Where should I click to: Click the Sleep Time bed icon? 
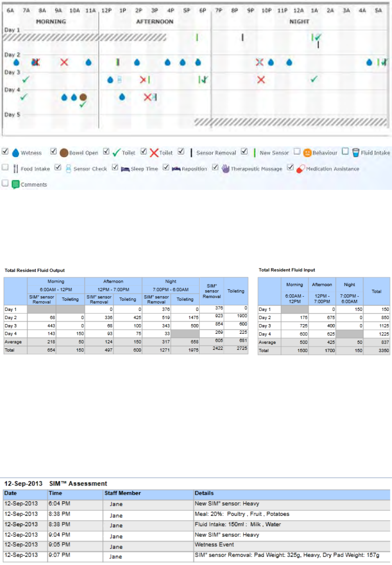125,169
